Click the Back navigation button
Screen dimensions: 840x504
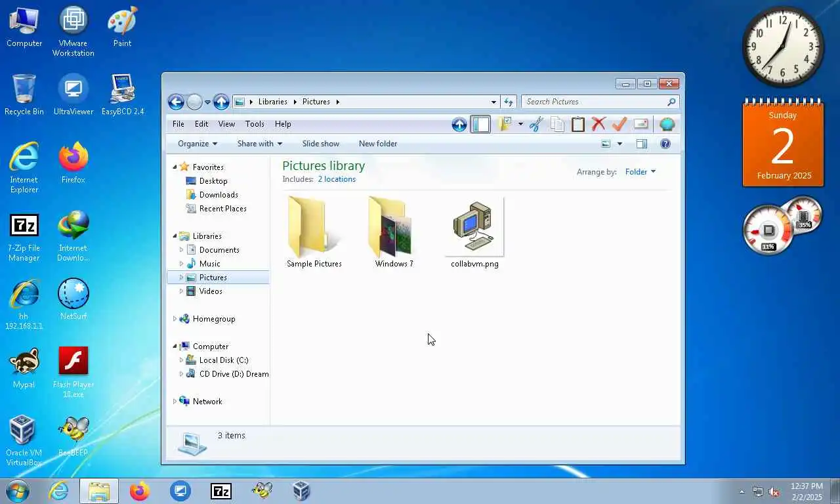[x=175, y=102]
